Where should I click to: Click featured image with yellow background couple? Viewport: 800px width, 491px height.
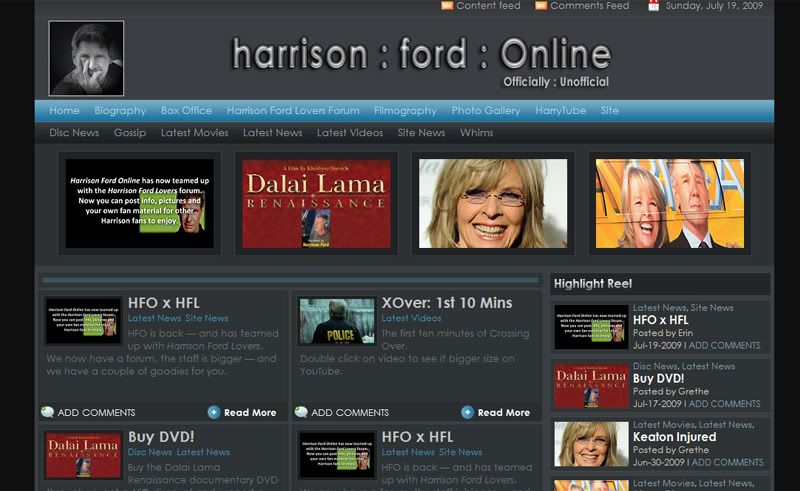[x=670, y=203]
